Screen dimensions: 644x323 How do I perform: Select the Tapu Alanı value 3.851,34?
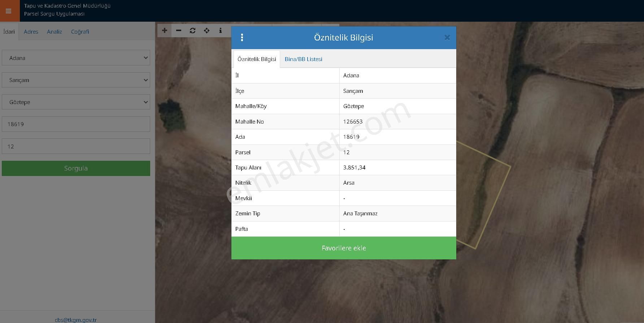point(354,168)
